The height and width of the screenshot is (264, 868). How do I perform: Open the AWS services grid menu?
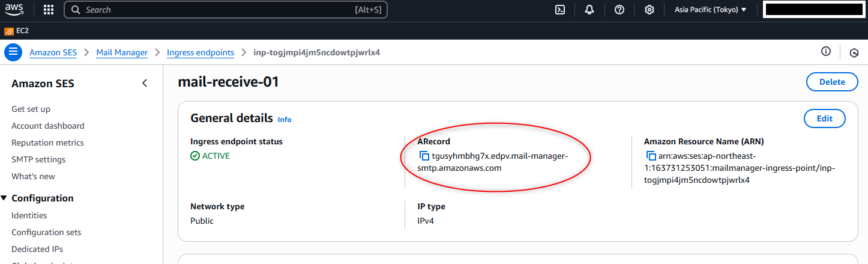(49, 10)
